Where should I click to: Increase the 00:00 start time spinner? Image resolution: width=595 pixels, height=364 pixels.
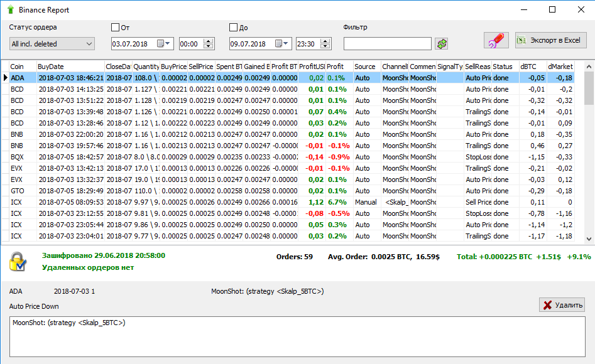(x=209, y=41)
